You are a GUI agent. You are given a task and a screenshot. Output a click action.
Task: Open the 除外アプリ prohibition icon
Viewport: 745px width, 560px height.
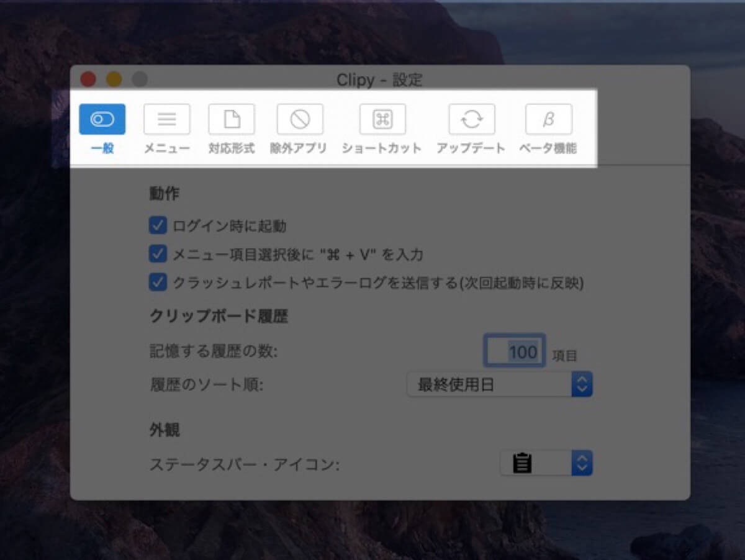click(x=300, y=119)
